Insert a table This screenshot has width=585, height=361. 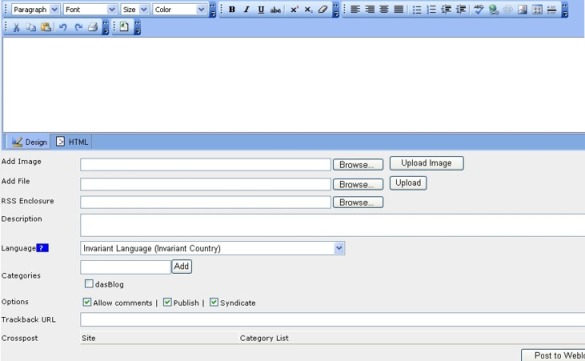click(537, 9)
